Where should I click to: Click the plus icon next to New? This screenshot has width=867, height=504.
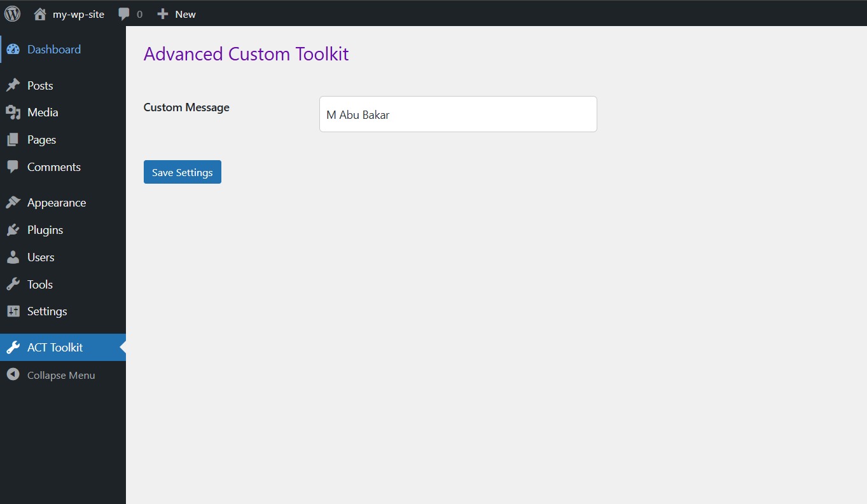click(163, 13)
